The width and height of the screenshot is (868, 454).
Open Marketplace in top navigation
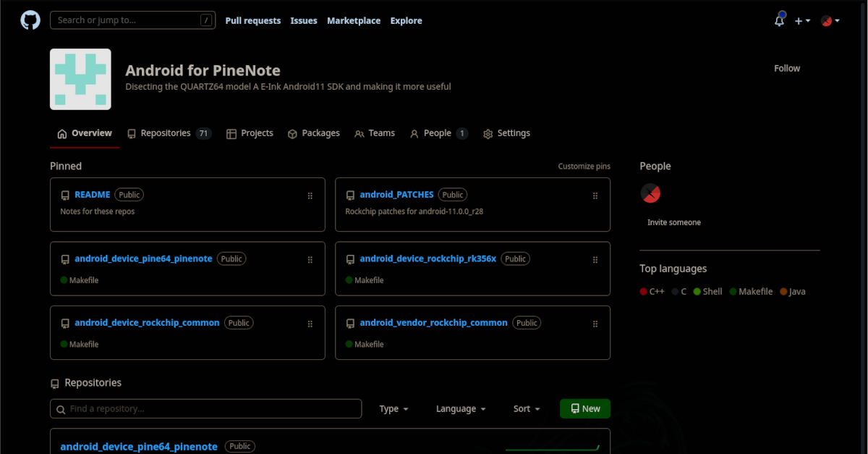[x=354, y=21]
